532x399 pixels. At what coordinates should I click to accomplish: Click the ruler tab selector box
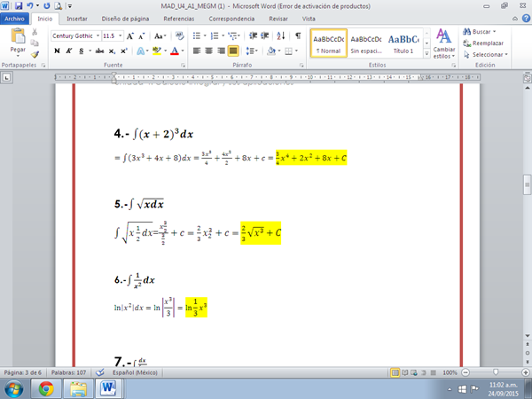coord(7,78)
